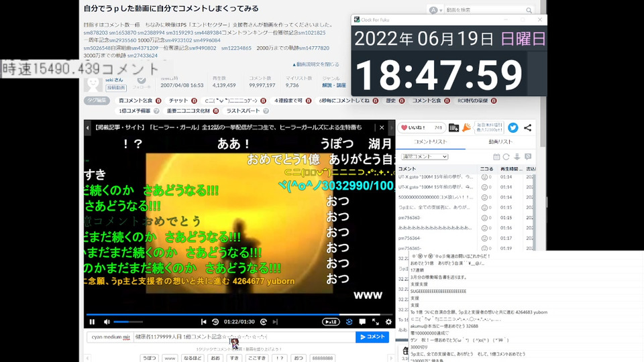Click the comment text input field
This screenshot has width=644, height=362.
pos(244,337)
